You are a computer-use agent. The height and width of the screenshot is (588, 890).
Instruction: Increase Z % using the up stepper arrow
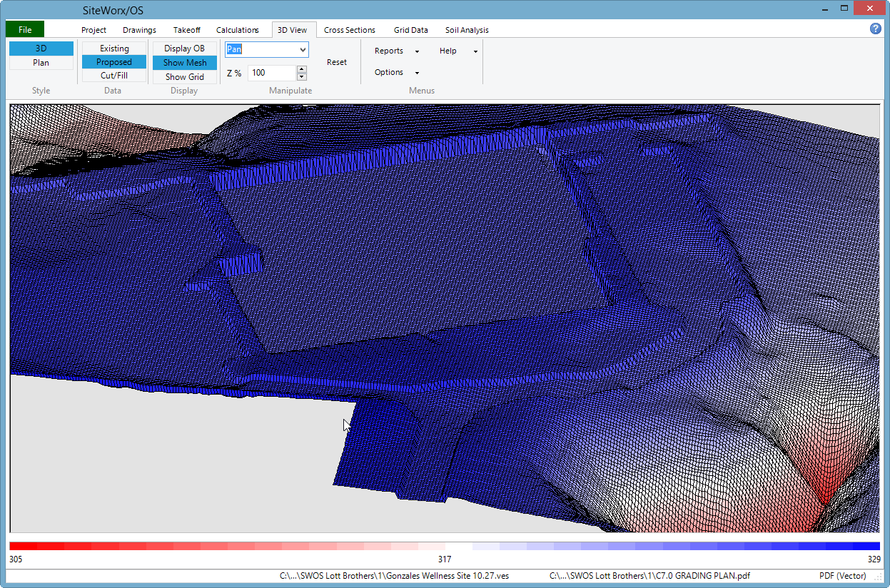point(303,69)
